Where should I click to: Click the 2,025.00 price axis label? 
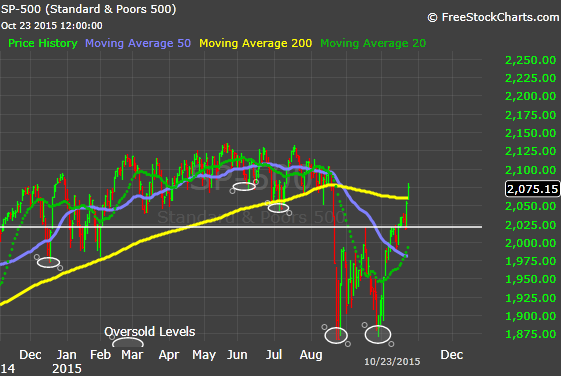[530, 225]
